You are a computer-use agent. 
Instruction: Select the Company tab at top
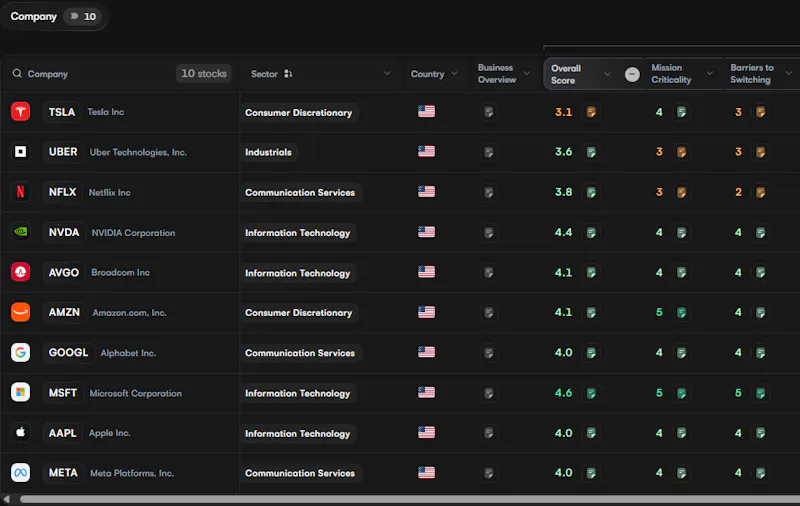(34, 16)
